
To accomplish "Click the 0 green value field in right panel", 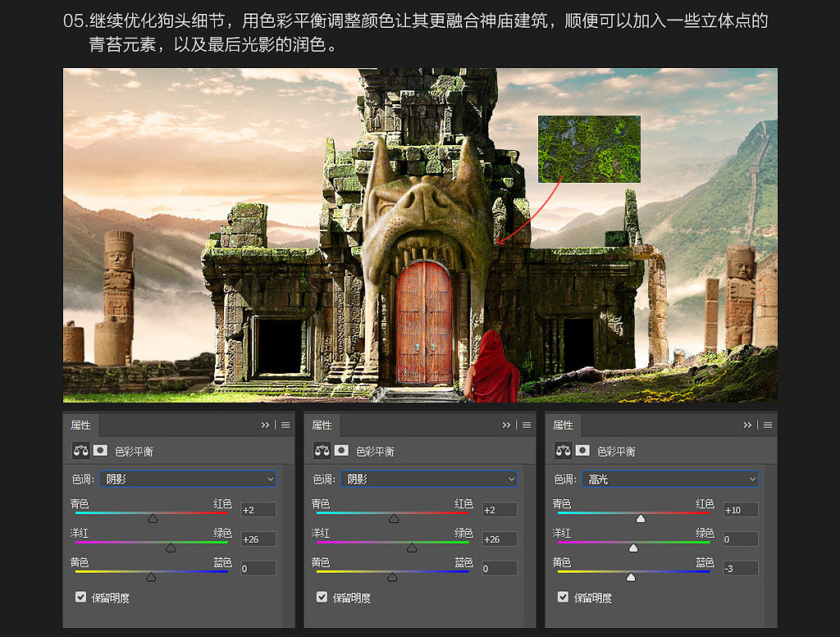I will 741,539.
